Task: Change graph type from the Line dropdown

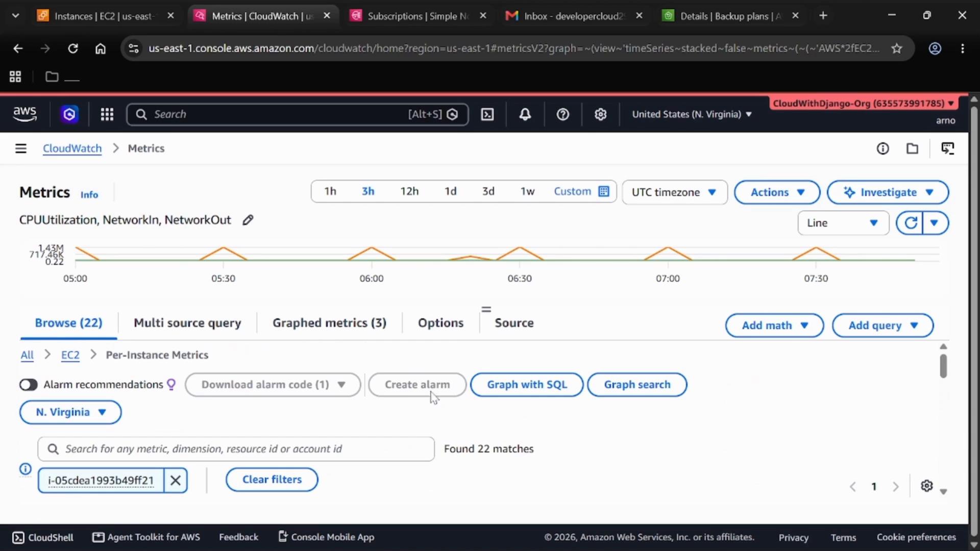Action: click(843, 223)
